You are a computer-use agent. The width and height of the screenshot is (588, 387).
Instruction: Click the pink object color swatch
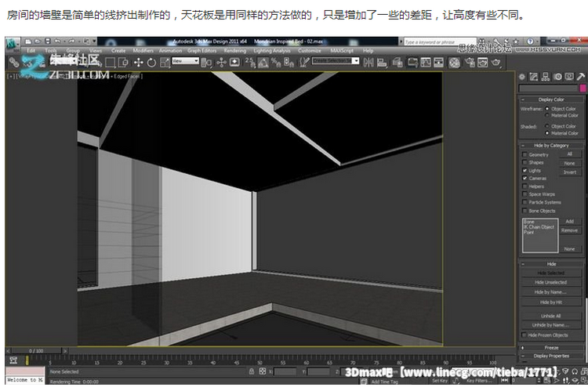(583, 89)
